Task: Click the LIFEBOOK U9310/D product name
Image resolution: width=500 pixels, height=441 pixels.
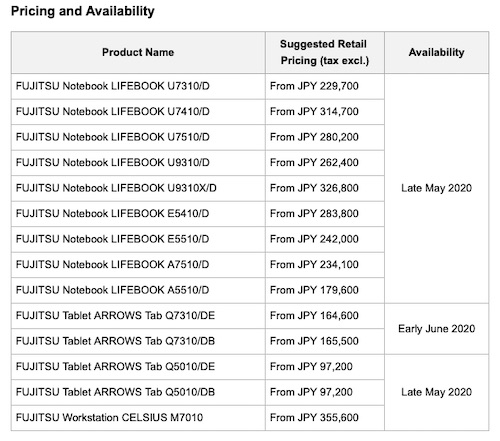Action: pyautogui.click(x=113, y=163)
